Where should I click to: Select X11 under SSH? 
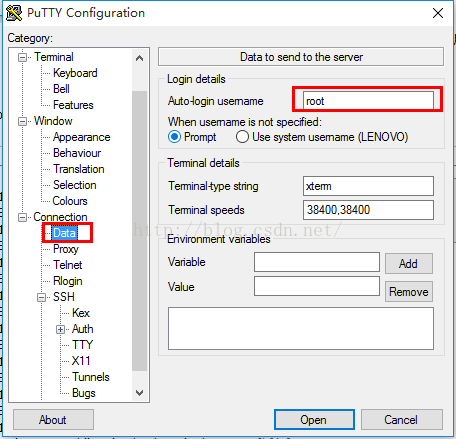(81, 361)
